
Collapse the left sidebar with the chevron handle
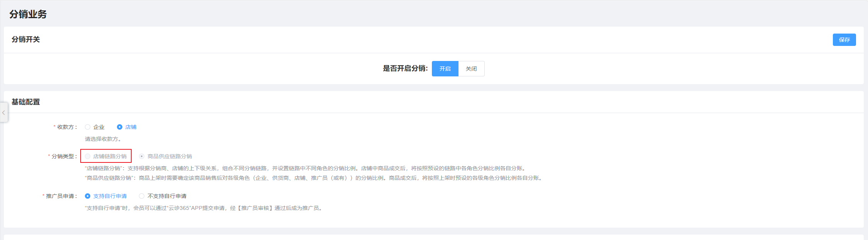click(3, 113)
